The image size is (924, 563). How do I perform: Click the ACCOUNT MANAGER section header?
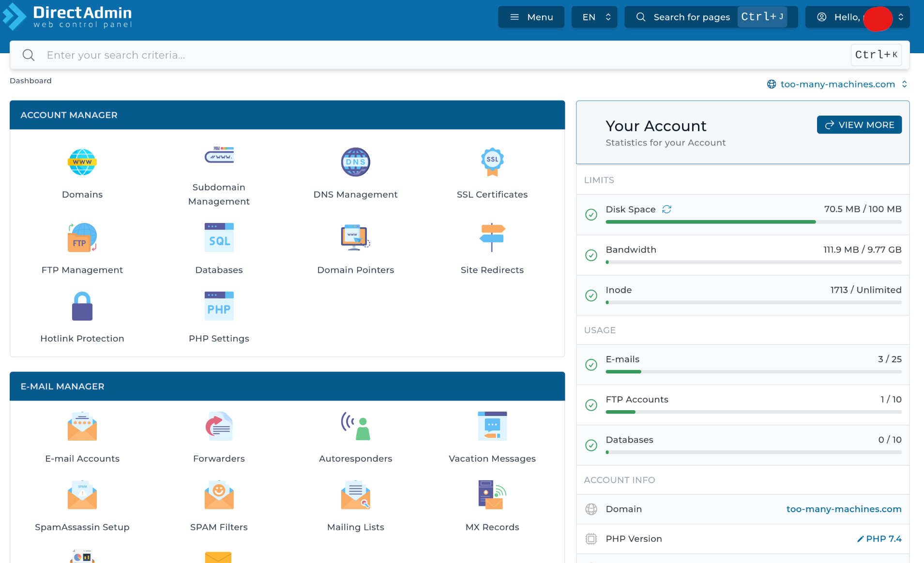287,115
